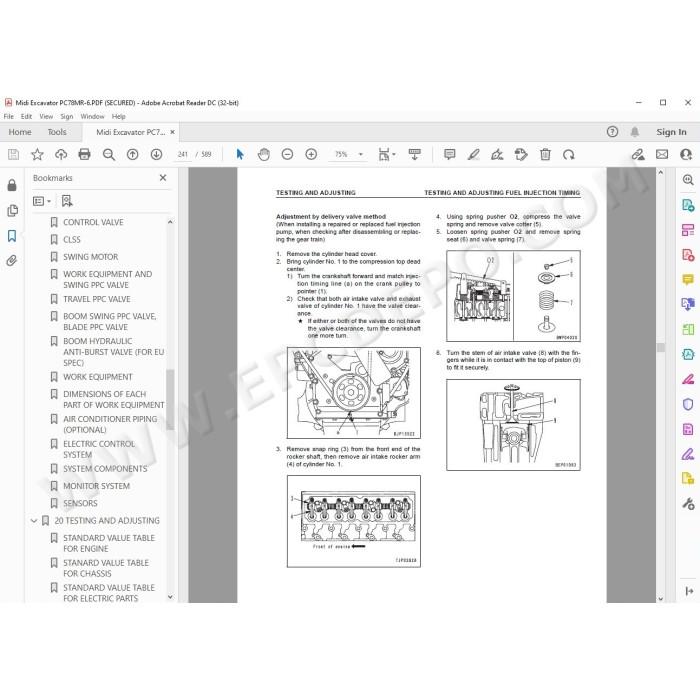The image size is (700, 700).
Task: Collapse 20 TESTING AND ADJUSTING bookmark
Action: tap(34, 521)
